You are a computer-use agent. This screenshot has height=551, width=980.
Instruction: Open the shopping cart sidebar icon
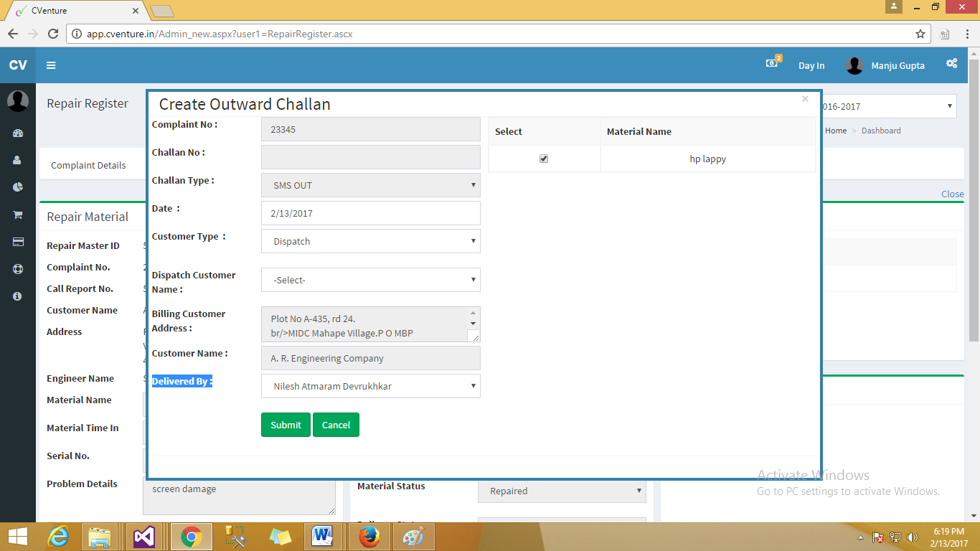[x=18, y=215]
